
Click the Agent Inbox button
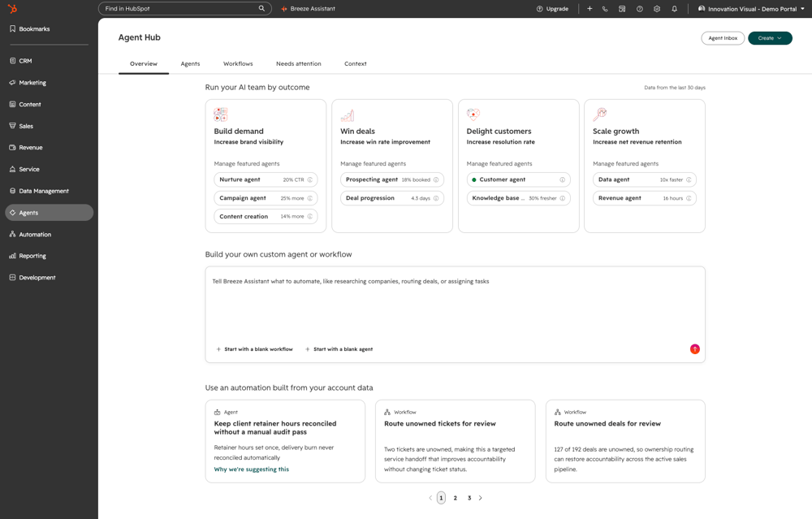click(x=723, y=38)
